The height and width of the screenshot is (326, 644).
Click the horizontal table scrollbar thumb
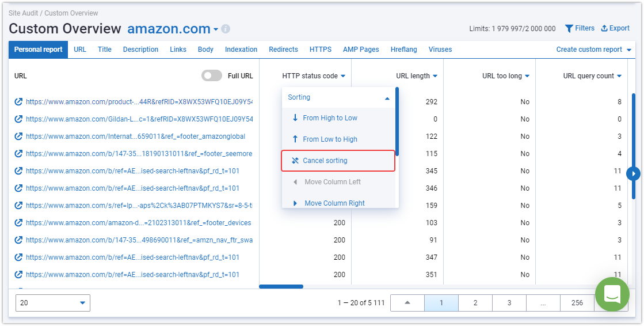281,286
